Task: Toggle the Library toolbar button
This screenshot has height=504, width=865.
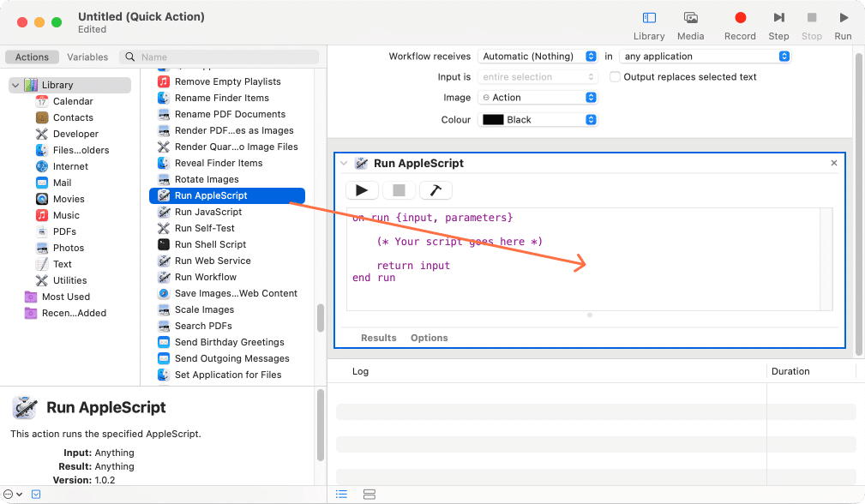Action: [649, 26]
